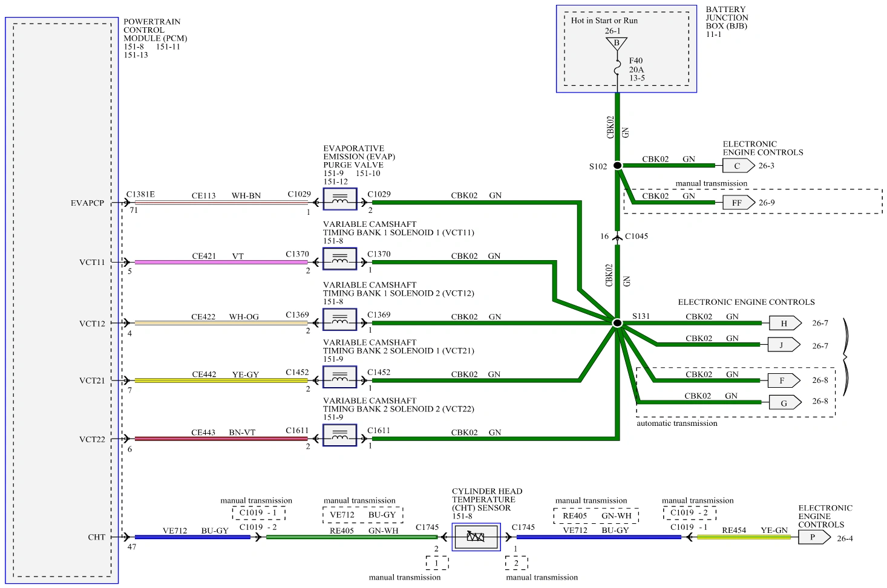
Task: Click the yellow CE442 wire
Action: (x=221, y=381)
